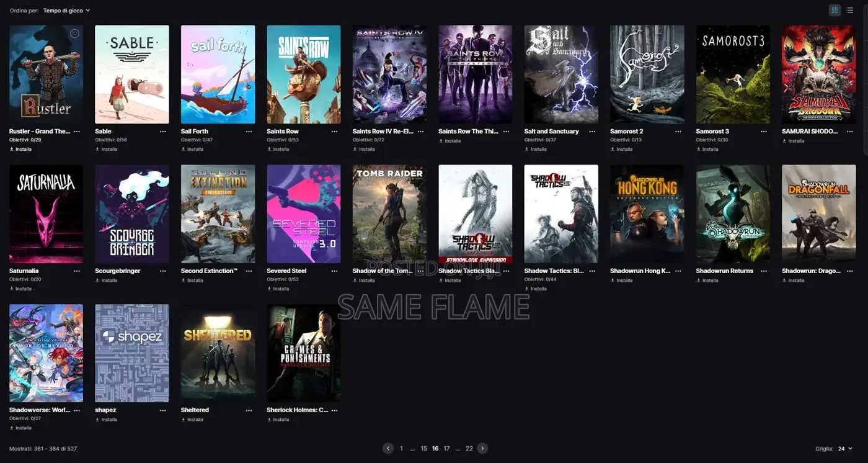Open the three-dot menu for Shadowrun Hong Kong
This screenshot has width=868, height=463.
(678, 271)
